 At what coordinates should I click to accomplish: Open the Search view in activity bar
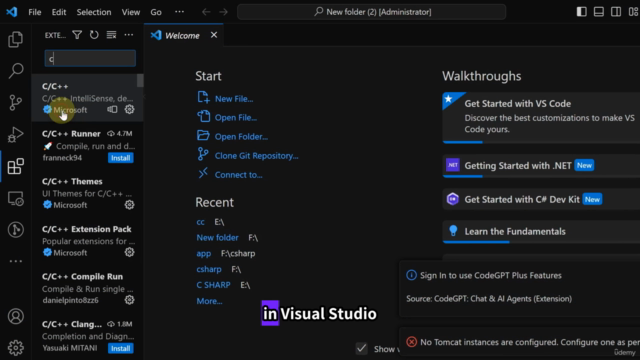pyautogui.click(x=16, y=71)
